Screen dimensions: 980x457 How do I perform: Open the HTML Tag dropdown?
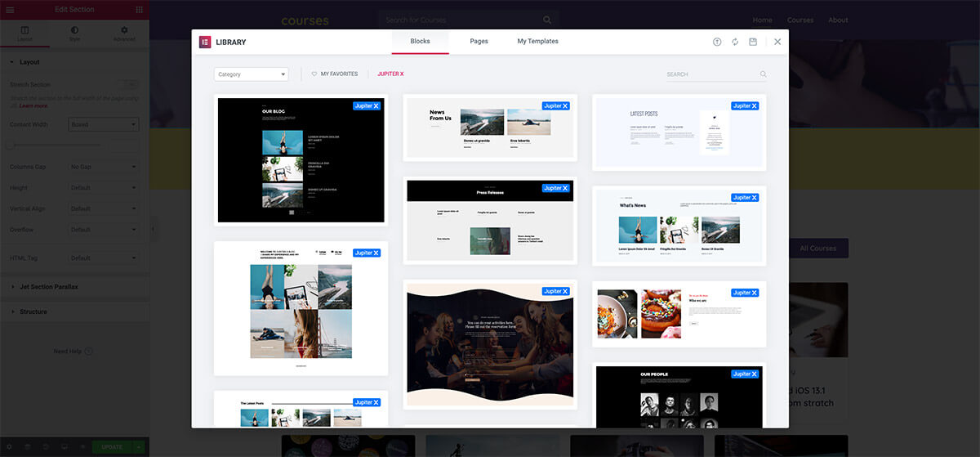click(x=103, y=258)
